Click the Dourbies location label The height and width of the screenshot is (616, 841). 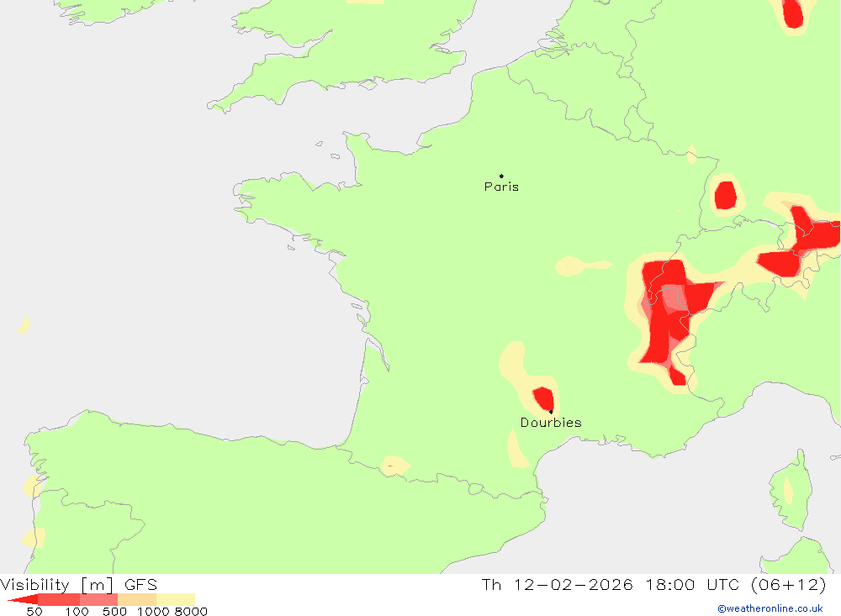coord(551,423)
